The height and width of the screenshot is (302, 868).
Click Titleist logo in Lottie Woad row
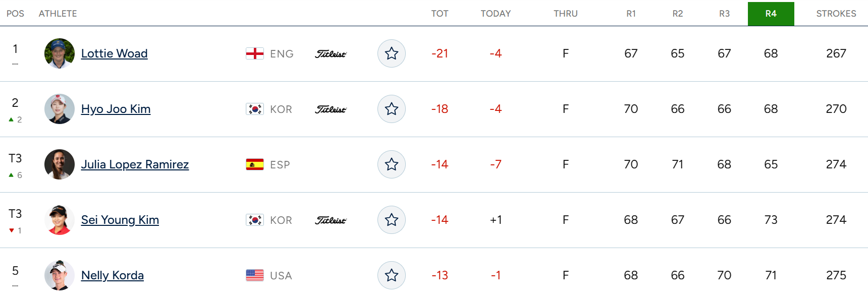click(331, 54)
